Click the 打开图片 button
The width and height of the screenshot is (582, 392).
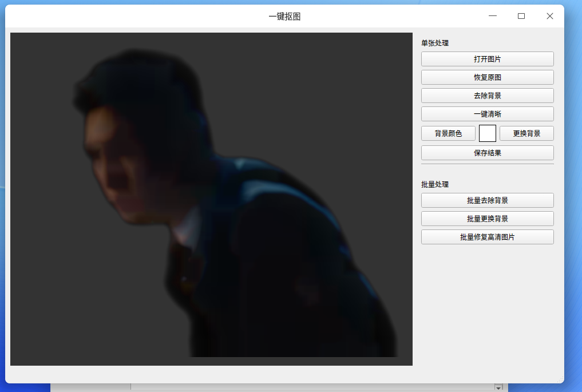tap(488, 59)
